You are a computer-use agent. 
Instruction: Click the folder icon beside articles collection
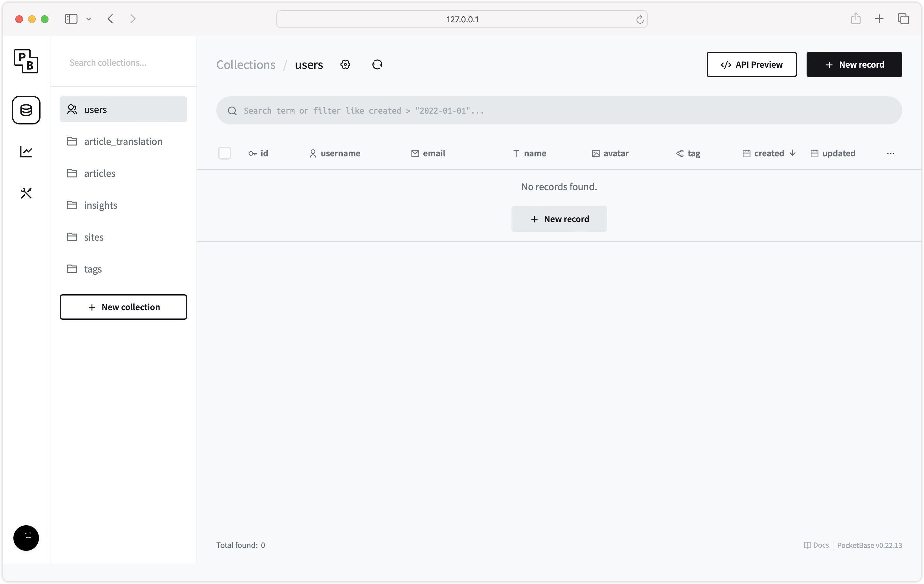[72, 173]
